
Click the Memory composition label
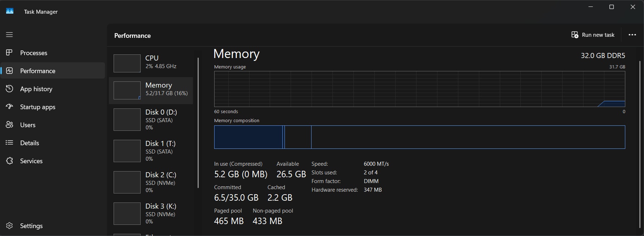pyautogui.click(x=237, y=121)
